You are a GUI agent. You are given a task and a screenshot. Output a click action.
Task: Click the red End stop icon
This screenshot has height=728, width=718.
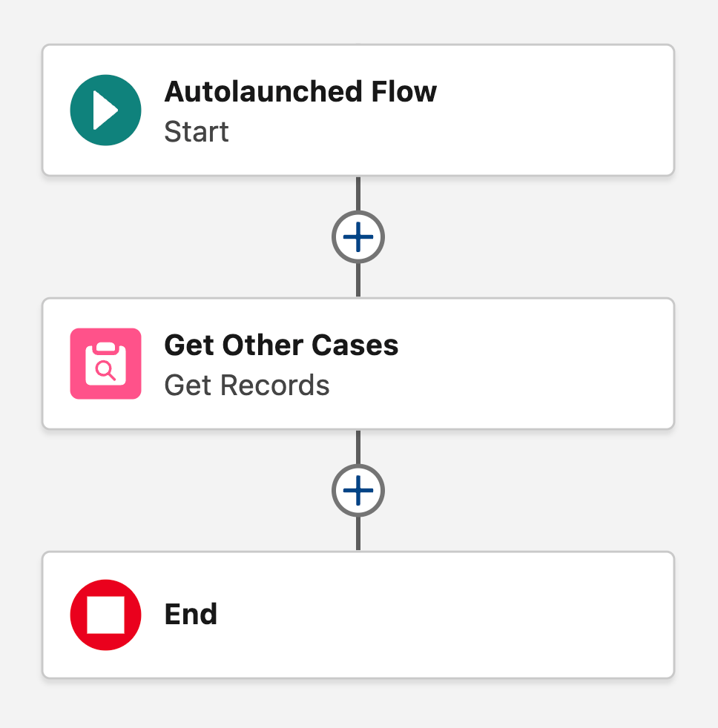point(105,615)
